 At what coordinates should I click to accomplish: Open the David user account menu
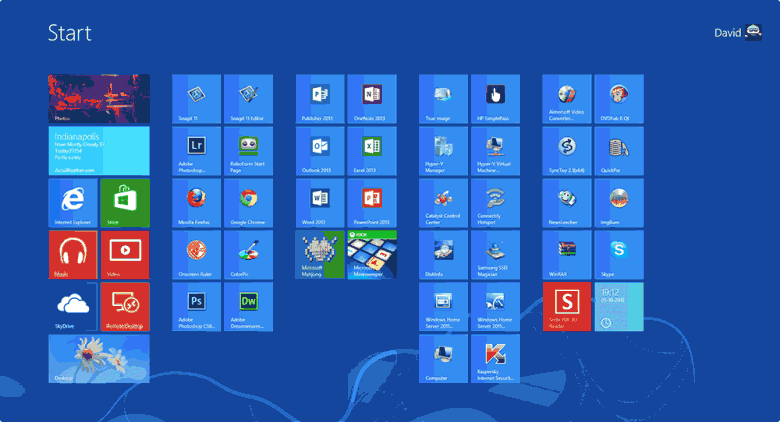point(738,33)
